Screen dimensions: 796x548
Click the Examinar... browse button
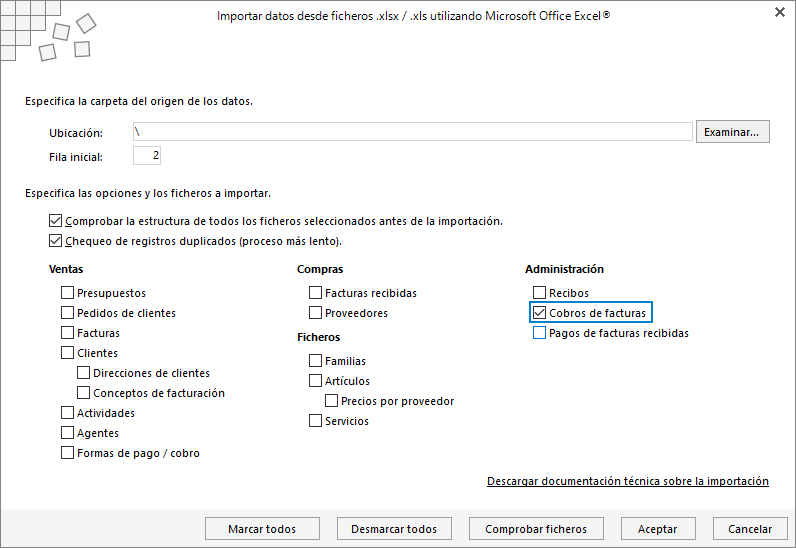point(733,132)
